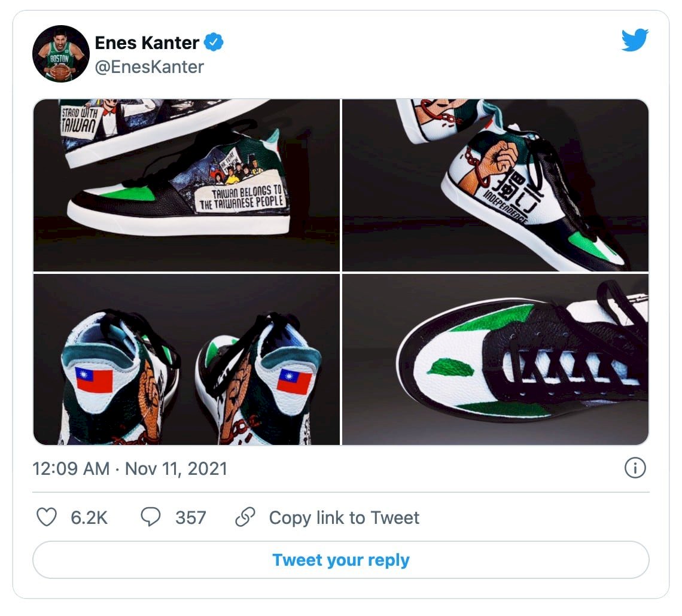682x616 pixels.
Task: Click the chain link icon
Action: (x=245, y=517)
